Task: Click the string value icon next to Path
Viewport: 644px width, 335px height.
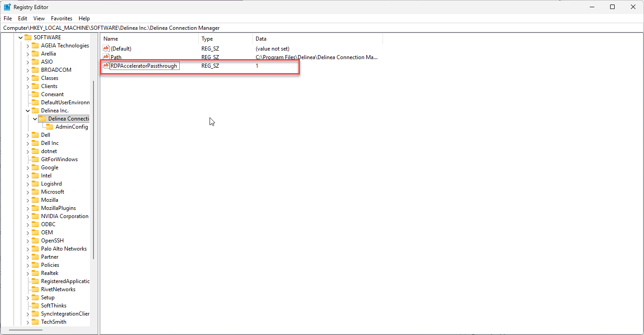Action: [x=106, y=57]
